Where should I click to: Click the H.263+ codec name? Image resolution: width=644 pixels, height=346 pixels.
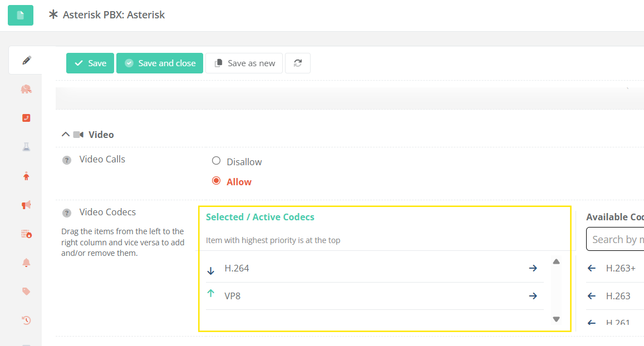click(x=621, y=269)
